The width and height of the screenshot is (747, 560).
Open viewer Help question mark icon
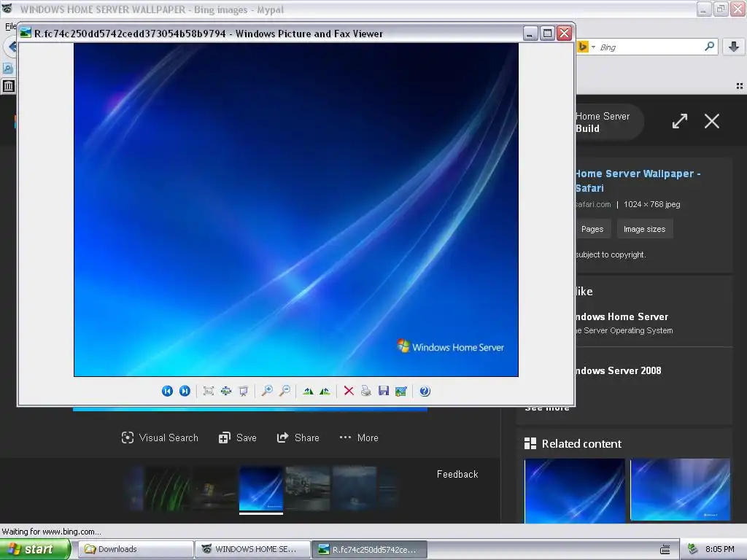(425, 391)
